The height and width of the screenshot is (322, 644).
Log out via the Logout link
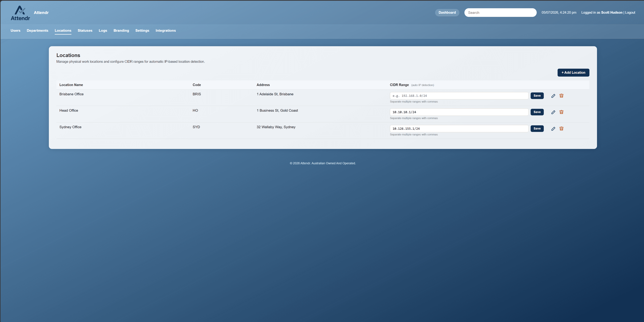(630, 12)
